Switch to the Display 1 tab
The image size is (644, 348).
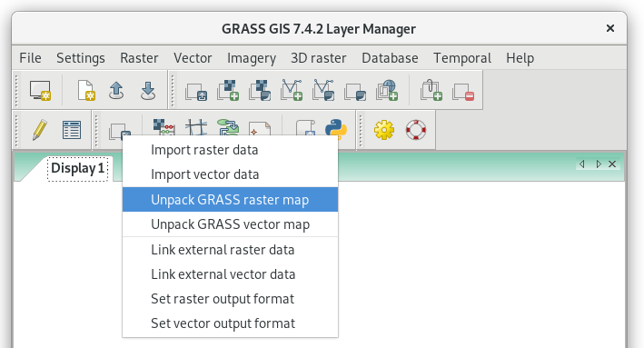coord(77,168)
